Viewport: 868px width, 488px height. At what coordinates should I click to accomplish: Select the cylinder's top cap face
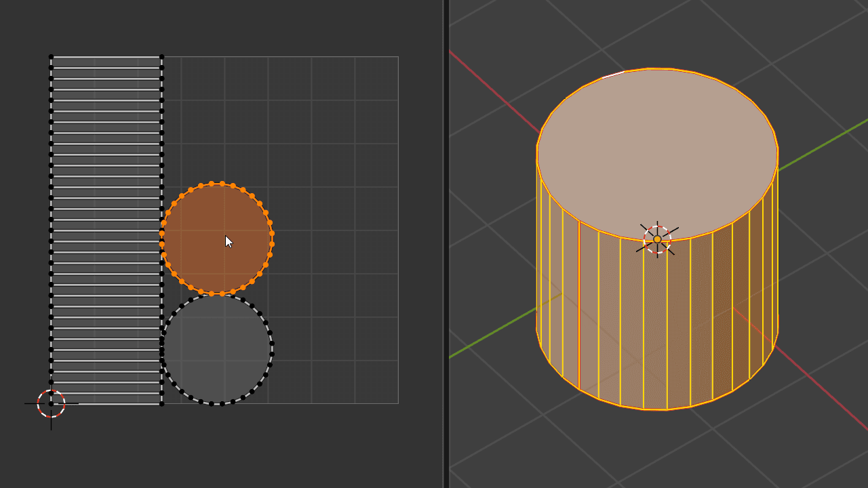click(x=657, y=154)
